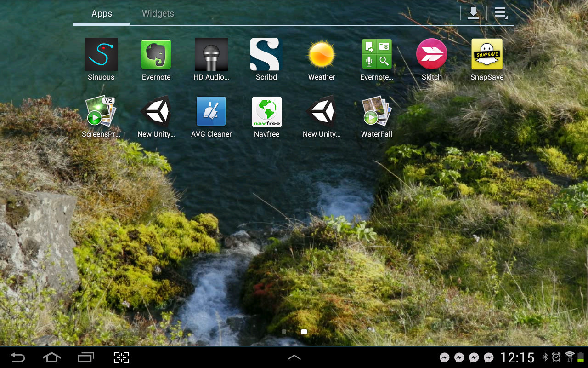
Task: Expand the mini apps tray chevron
Action: [294, 357]
